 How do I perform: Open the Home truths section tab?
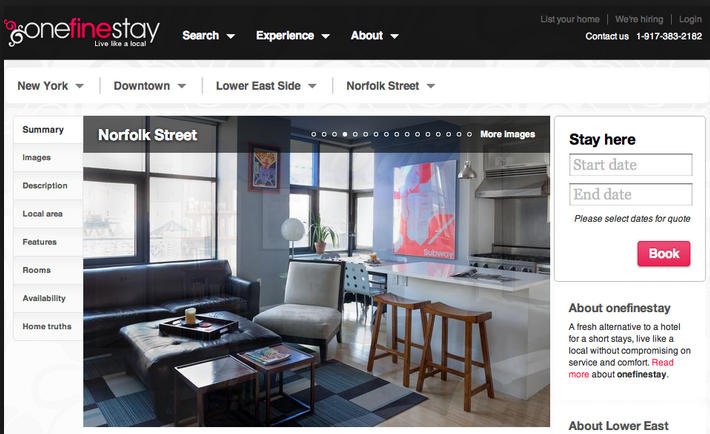[48, 326]
